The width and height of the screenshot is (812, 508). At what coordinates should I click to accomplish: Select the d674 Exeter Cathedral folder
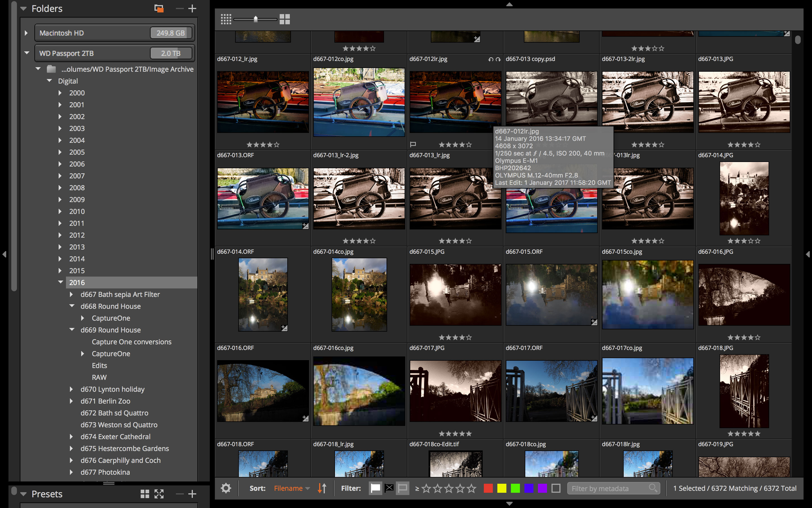pyautogui.click(x=115, y=436)
